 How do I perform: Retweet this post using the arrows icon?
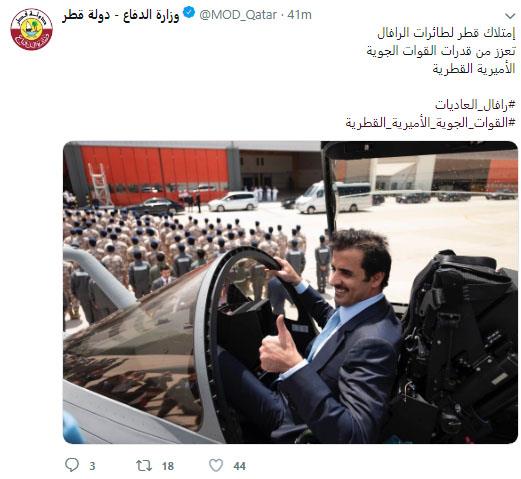tap(144, 465)
